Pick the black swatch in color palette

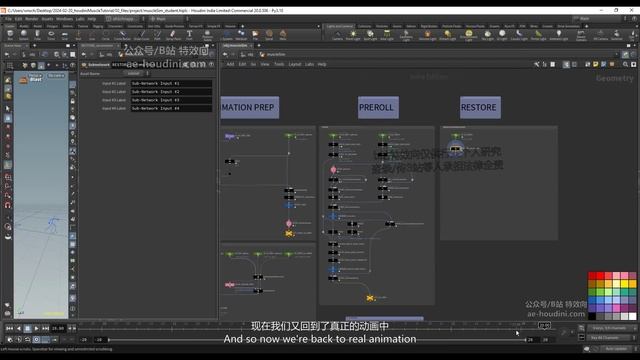[592, 316]
